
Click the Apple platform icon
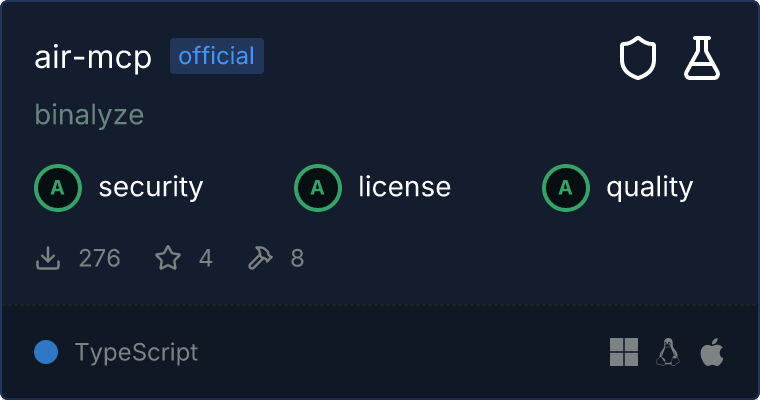point(712,352)
